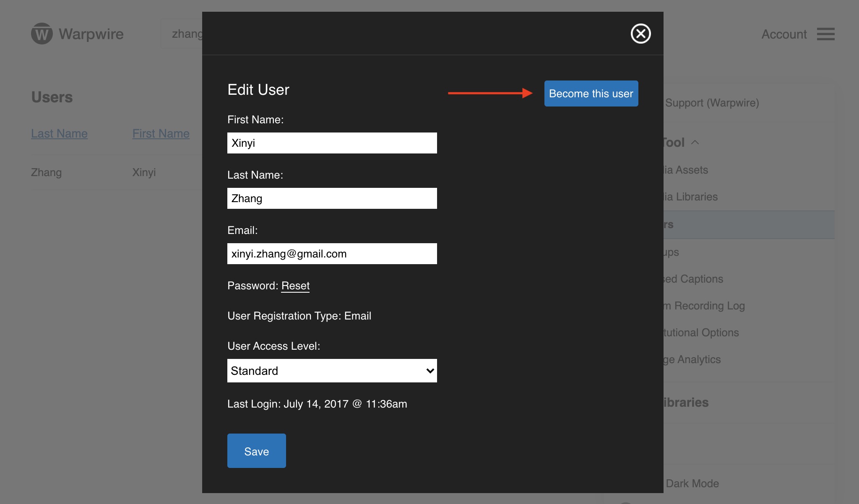Click Become this user button

click(591, 94)
